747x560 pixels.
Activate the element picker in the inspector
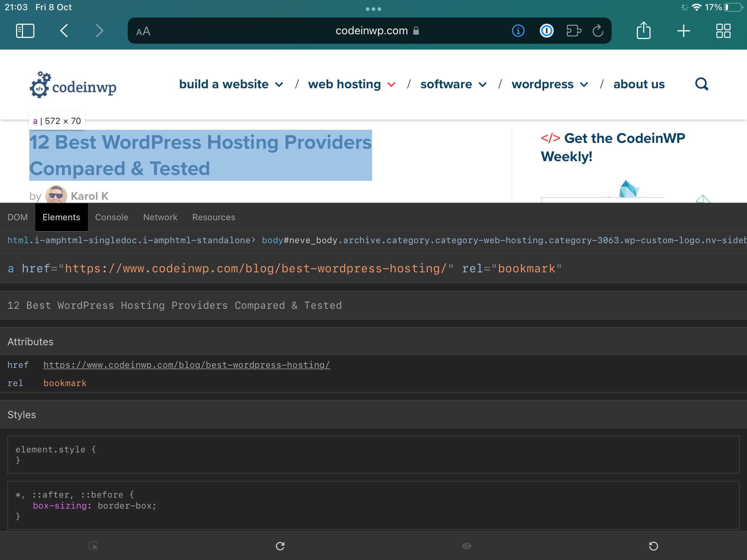tap(93, 546)
